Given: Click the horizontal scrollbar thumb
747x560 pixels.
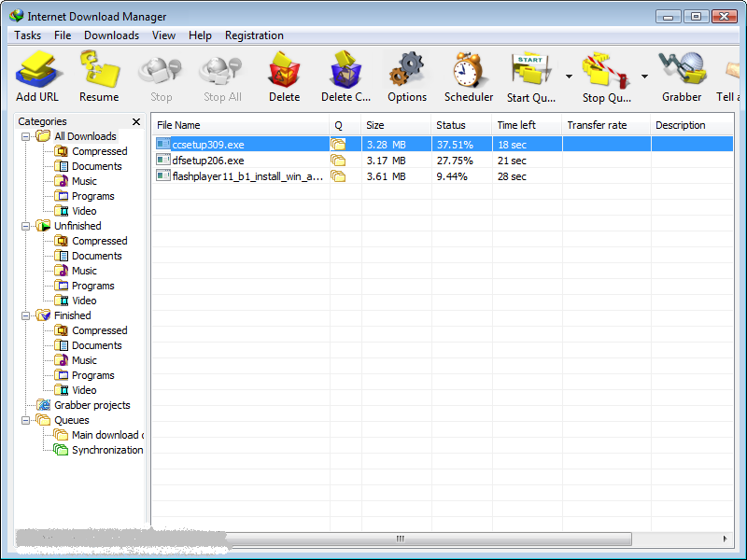Looking at the screenshot, I should tap(429, 539).
